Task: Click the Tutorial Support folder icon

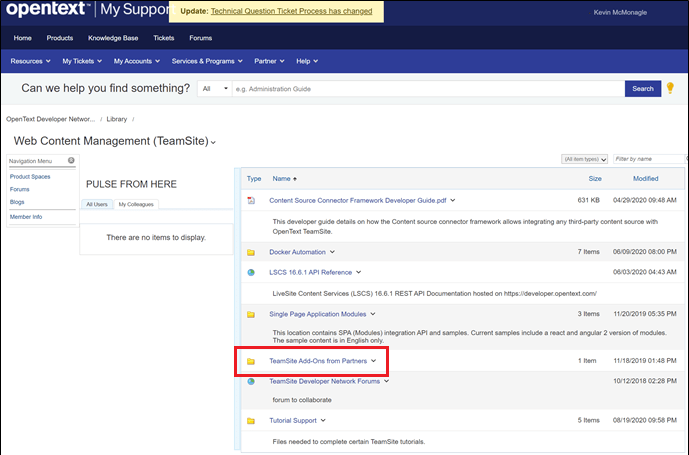Action: [x=251, y=421]
